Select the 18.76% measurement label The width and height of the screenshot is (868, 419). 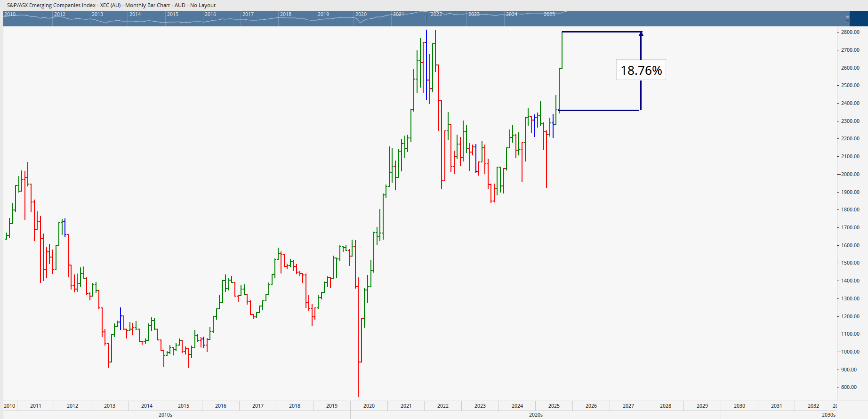[641, 70]
